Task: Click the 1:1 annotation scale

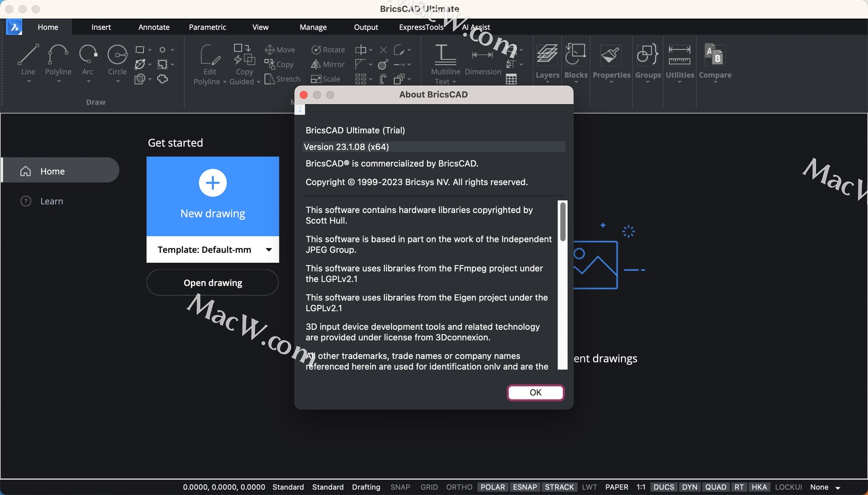Action: tap(641, 487)
